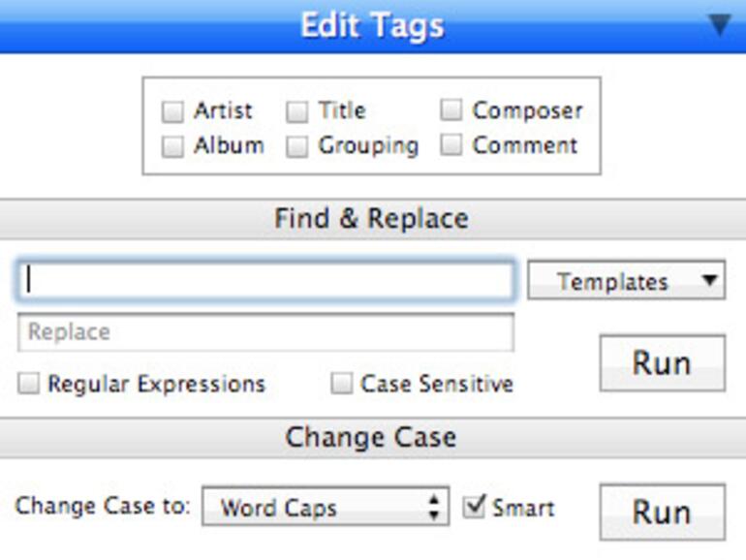The image size is (746, 560).
Task: Click the Find & Replace section header
Action: (x=372, y=219)
